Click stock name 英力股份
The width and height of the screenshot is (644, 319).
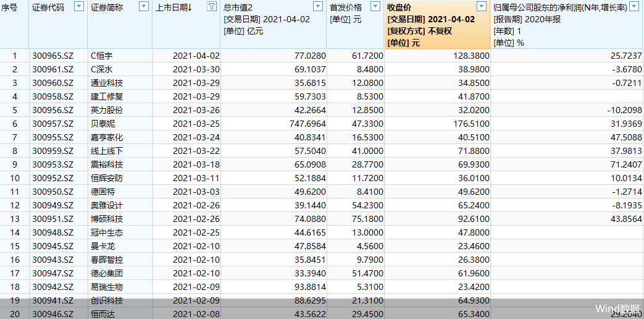(107, 110)
